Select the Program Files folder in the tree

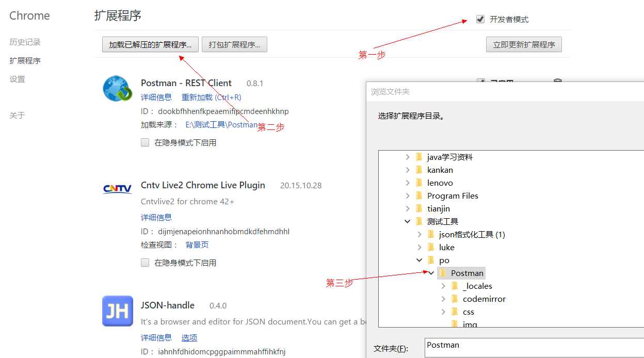pos(453,196)
